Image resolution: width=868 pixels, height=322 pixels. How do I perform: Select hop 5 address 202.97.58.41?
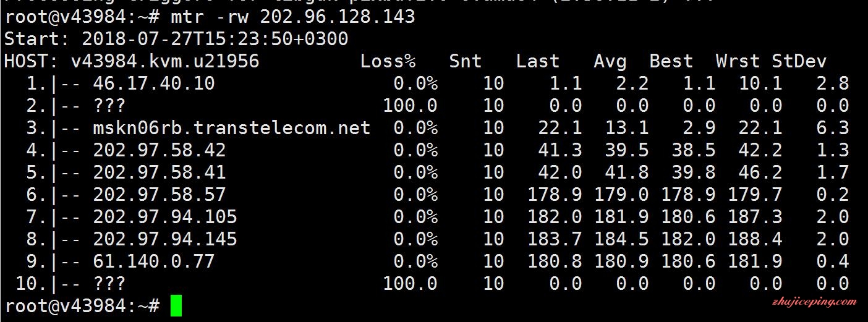160,172
